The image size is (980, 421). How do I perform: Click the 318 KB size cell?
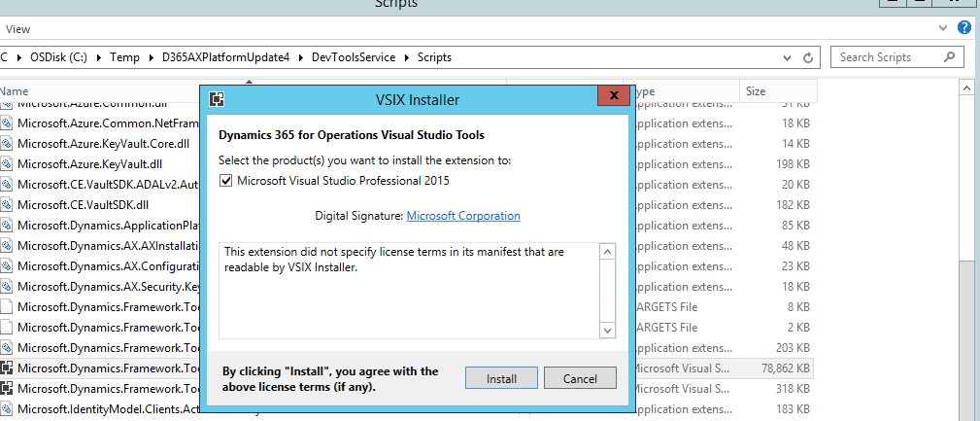[794, 389]
